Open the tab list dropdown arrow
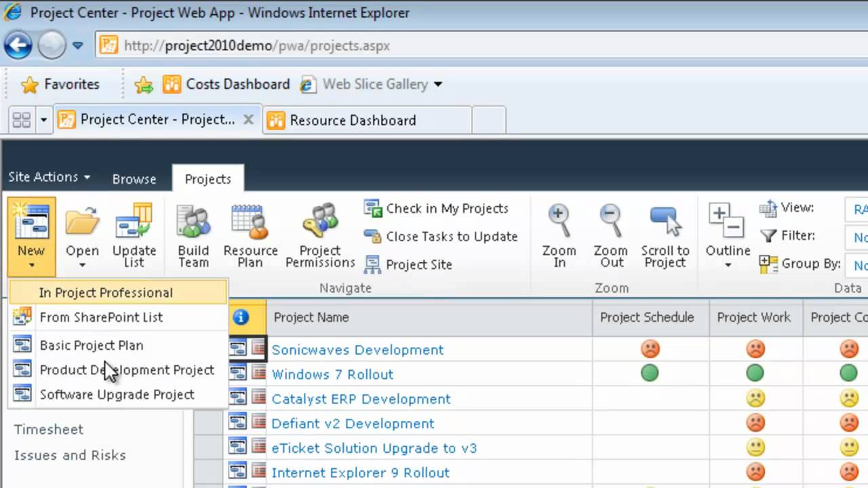 coord(43,120)
